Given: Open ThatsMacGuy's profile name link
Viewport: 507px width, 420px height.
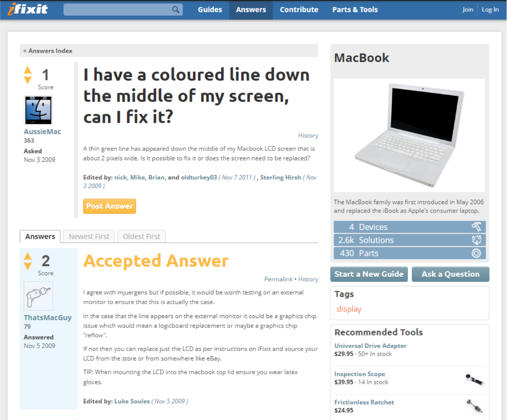Looking at the screenshot, I should point(47,318).
